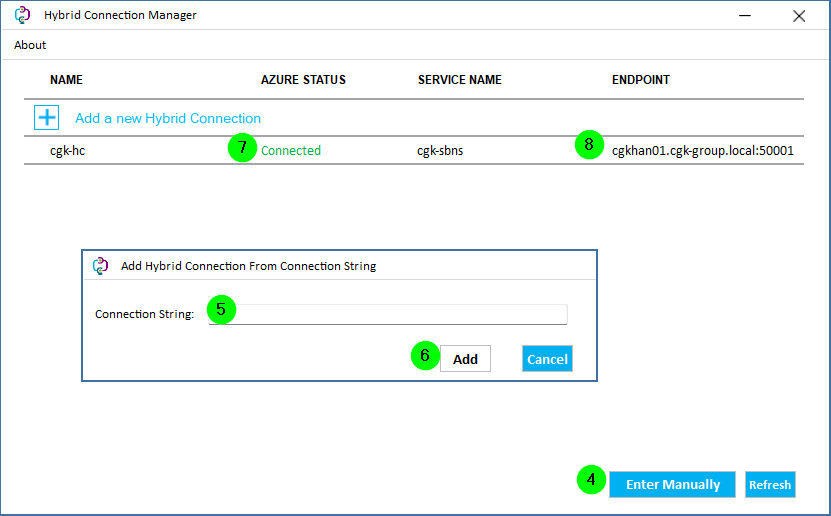The width and height of the screenshot is (831, 516).
Task: Click Add a new Hybrid Connection link
Action: pyautogui.click(x=168, y=118)
